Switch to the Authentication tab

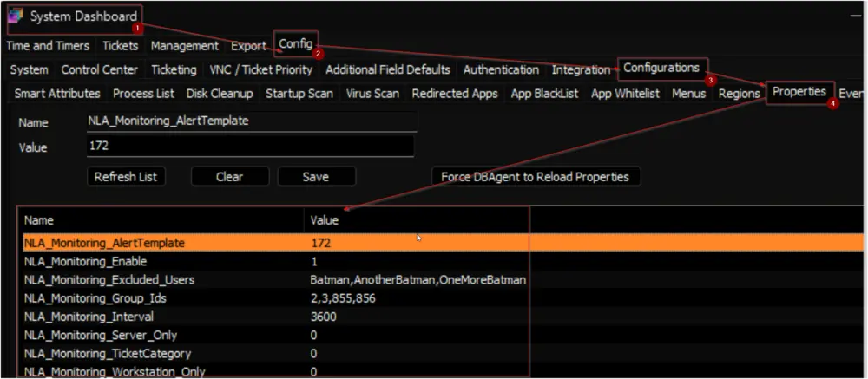[501, 69]
